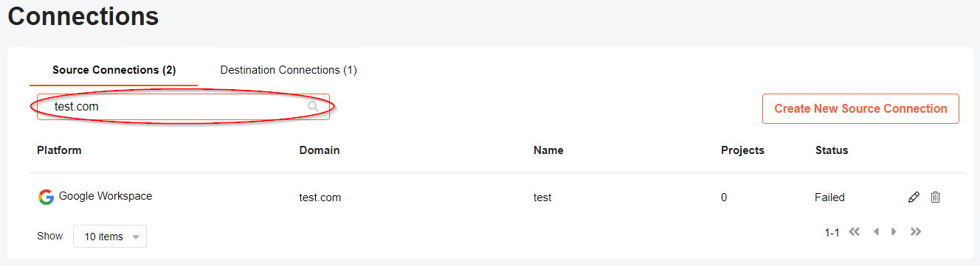This screenshot has height=266, width=980.
Task: Switch to Source Connections tab
Action: tap(114, 70)
